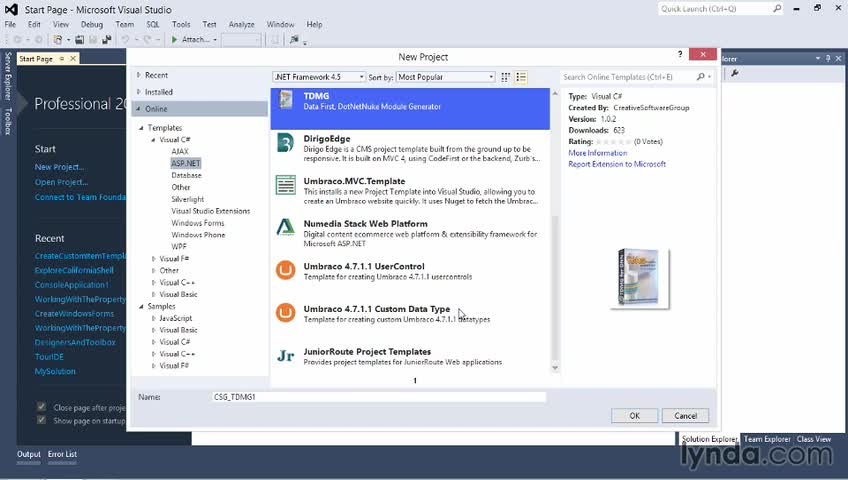The image size is (848, 480).
Task: Expand the JavaScript samples node
Action: pos(154,318)
